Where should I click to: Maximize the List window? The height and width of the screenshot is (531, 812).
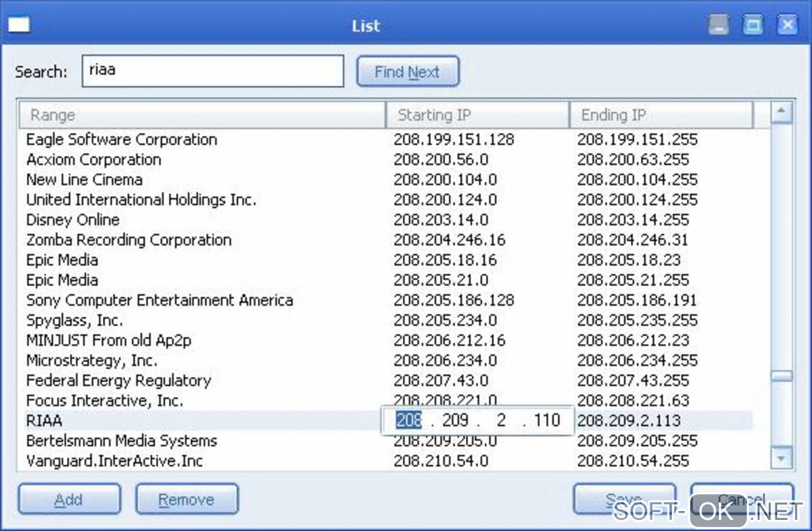coord(752,25)
